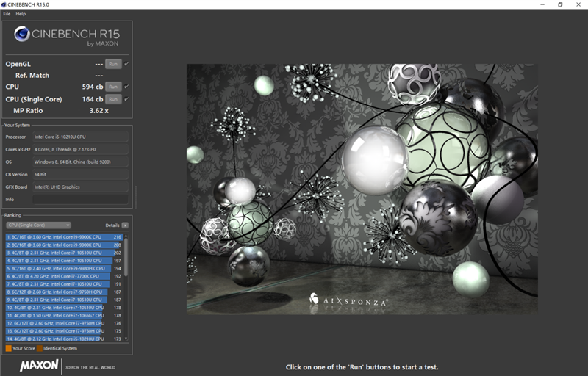
Task: Click the Info input field
Action: coord(80,199)
